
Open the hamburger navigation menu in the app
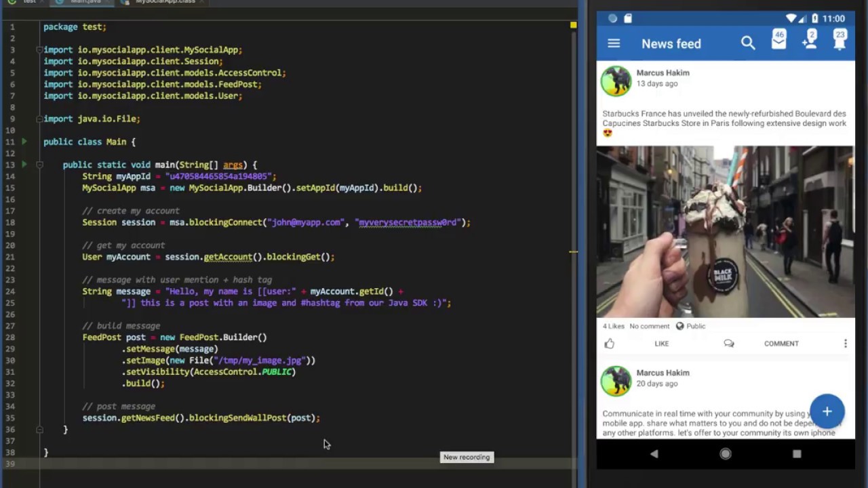point(614,43)
